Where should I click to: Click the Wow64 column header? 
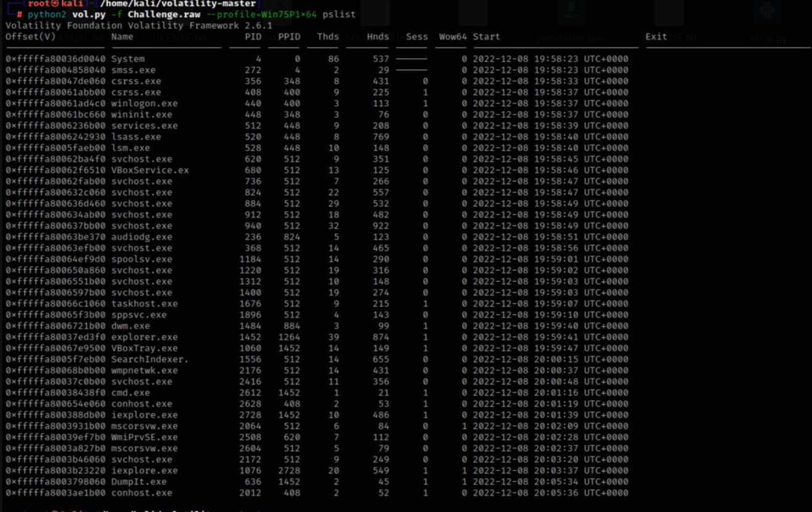pyautogui.click(x=452, y=36)
